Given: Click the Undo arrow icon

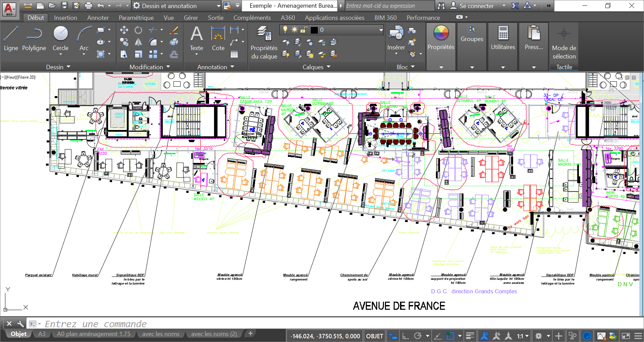Looking at the screenshot, I should pyautogui.click(x=101, y=6).
